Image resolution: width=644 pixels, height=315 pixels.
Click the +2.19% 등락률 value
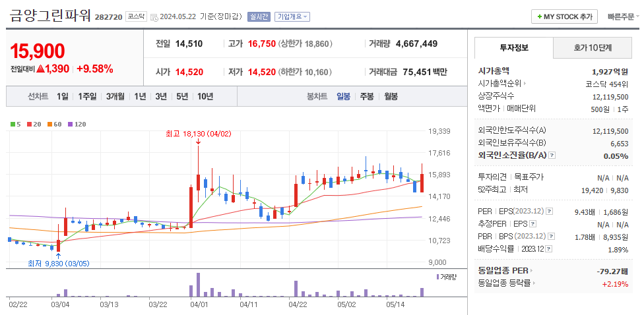615,283
